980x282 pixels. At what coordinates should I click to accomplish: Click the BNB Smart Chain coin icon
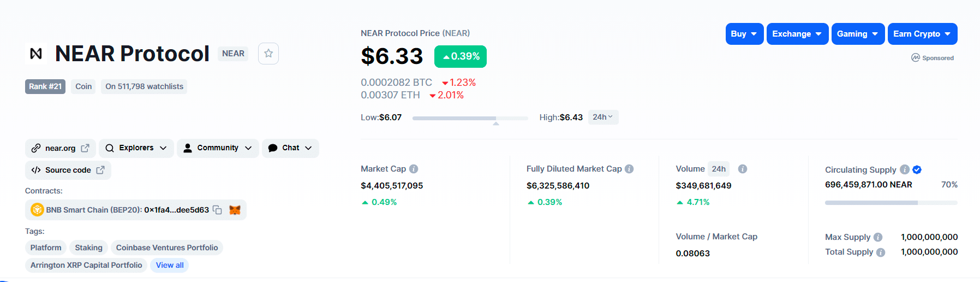click(x=37, y=210)
